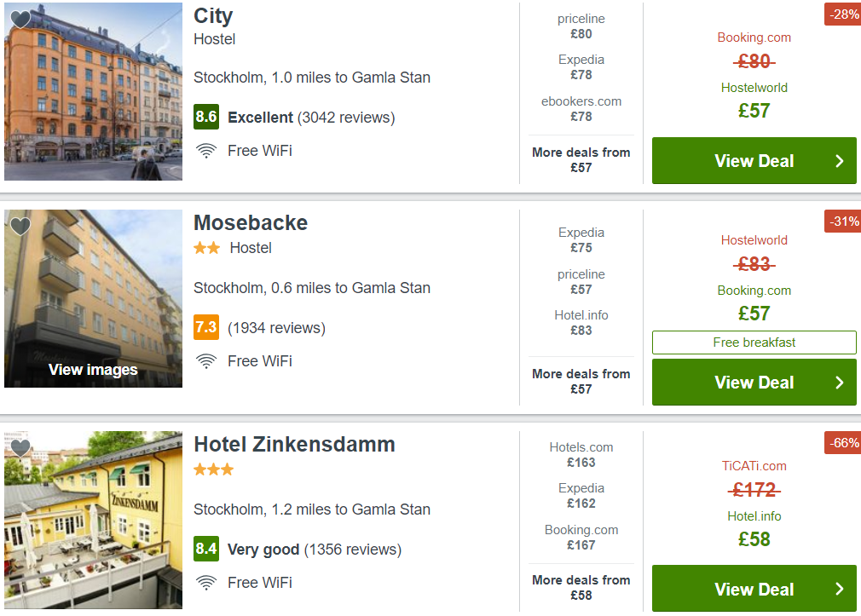861x616 pixels.
Task: Open the 8.4 rating badge for Hotel Zinkensdamm
Action: [x=206, y=549]
